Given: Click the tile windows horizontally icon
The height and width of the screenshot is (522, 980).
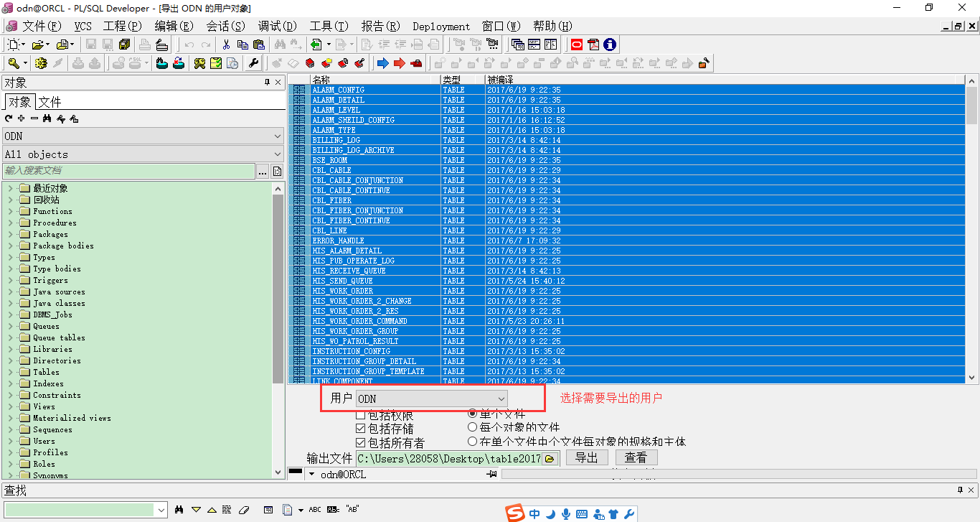Looking at the screenshot, I should click(534, 45).
